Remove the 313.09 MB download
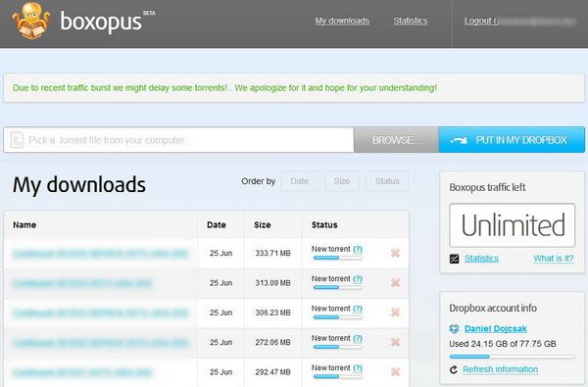 click(x=395, y=283)
